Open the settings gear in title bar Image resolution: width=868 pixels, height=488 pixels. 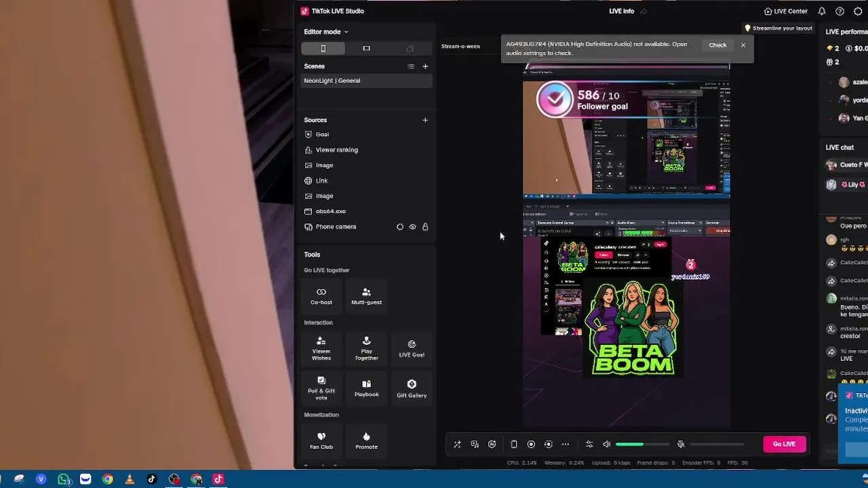858,11
